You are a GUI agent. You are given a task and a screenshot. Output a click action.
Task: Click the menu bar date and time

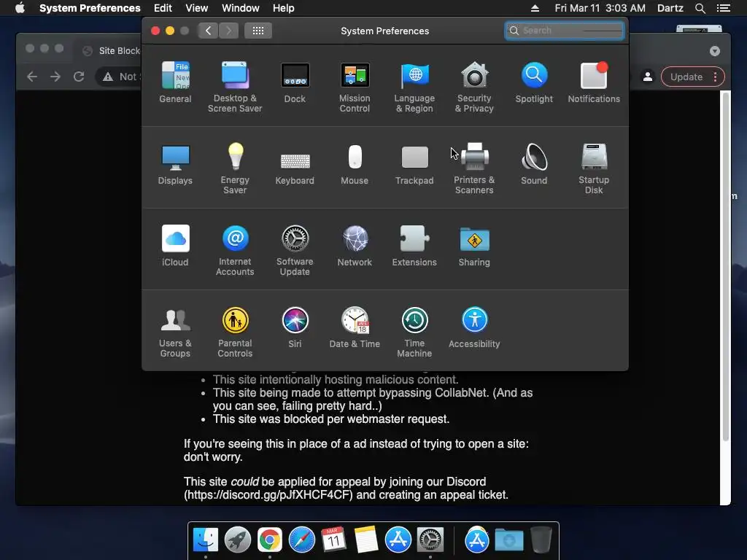[600, 8]
